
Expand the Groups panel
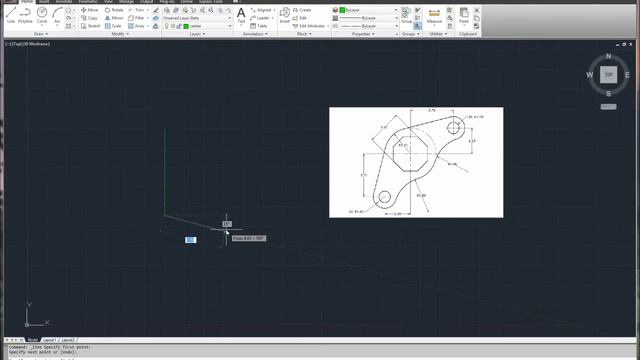click(410, 34)
